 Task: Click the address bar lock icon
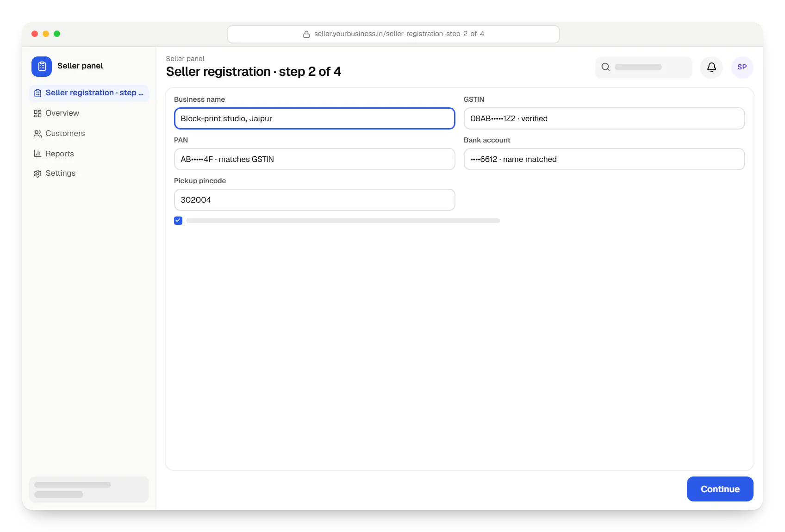click(x=306, y=34)
